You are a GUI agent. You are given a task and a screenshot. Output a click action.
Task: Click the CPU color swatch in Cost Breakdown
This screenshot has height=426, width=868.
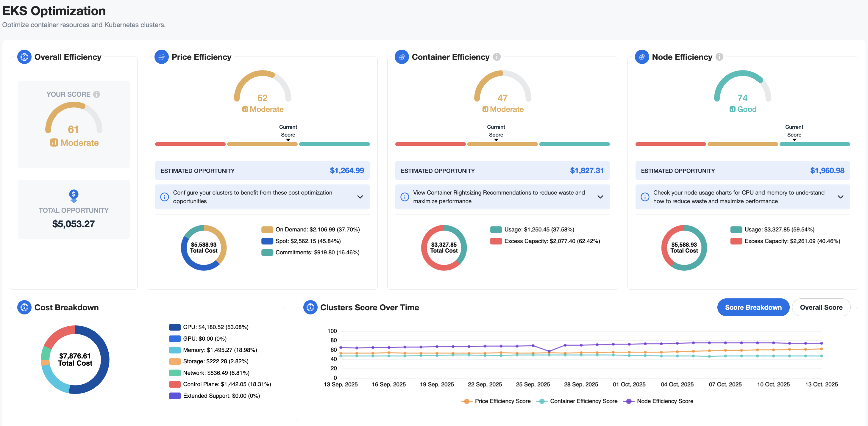[174, 327]
